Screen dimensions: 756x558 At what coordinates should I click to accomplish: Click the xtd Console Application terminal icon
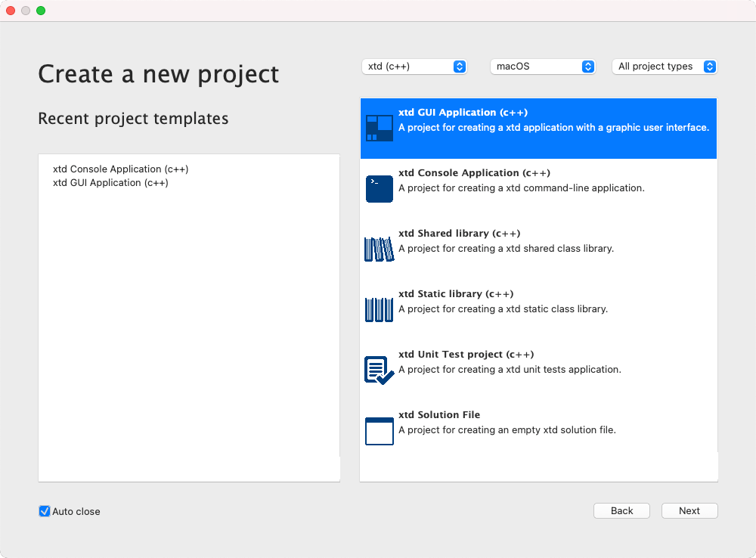(x=379, y=188)
